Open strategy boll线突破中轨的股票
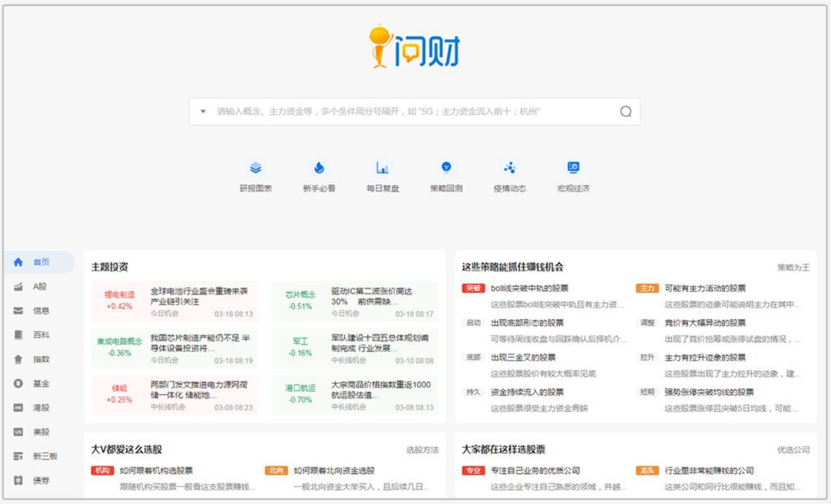 530,288
